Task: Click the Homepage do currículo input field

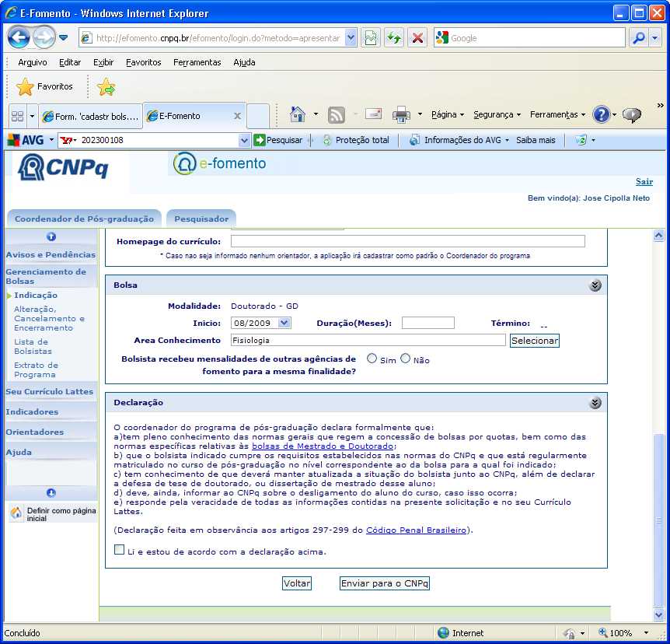Action: coord(407,241)
